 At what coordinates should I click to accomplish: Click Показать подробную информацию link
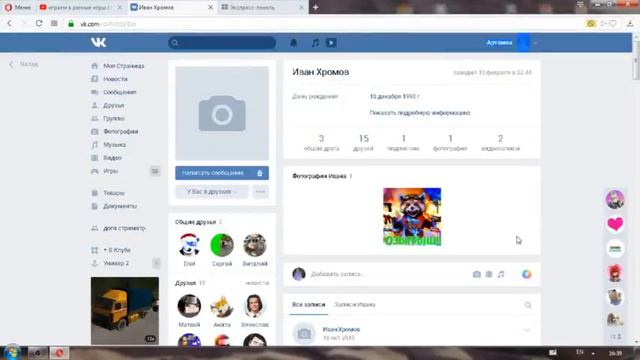(420, 113)
